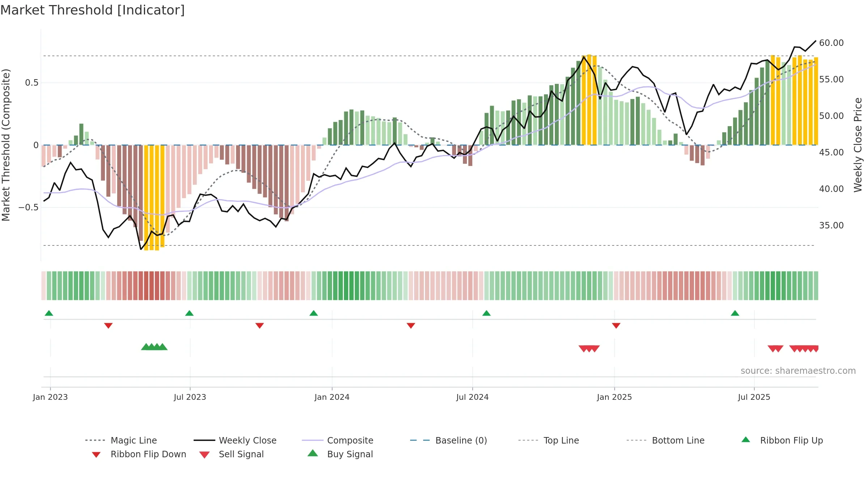Toggle the Top Line legend entry
This screenshot has height=488, width=868.
point(549,440)
